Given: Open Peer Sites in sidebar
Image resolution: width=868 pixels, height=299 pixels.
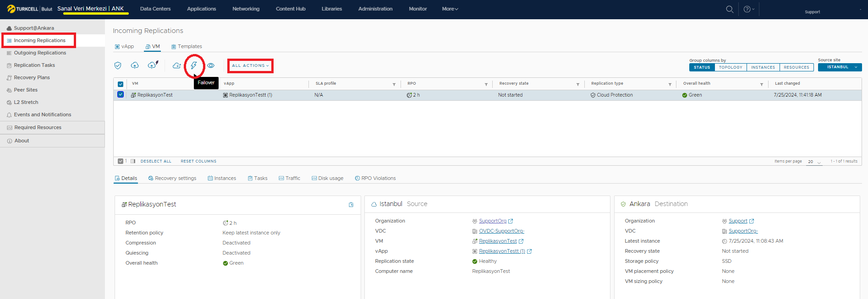Looking at the screenshot, I should [x=26, y=90].
